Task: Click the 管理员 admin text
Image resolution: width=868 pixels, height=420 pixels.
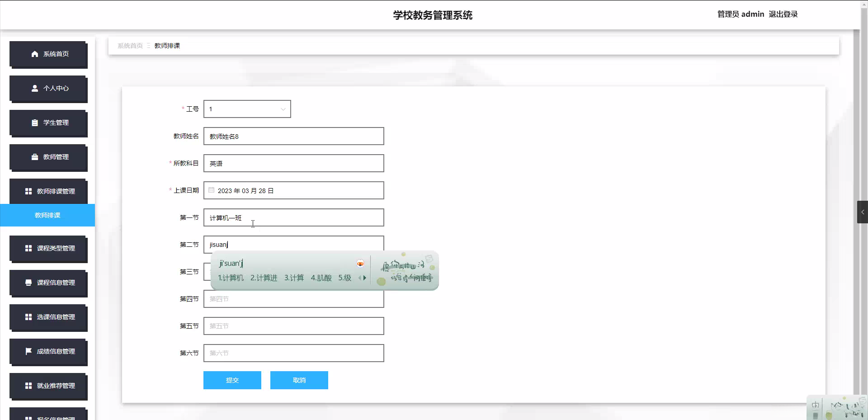Action: (741, 14)
